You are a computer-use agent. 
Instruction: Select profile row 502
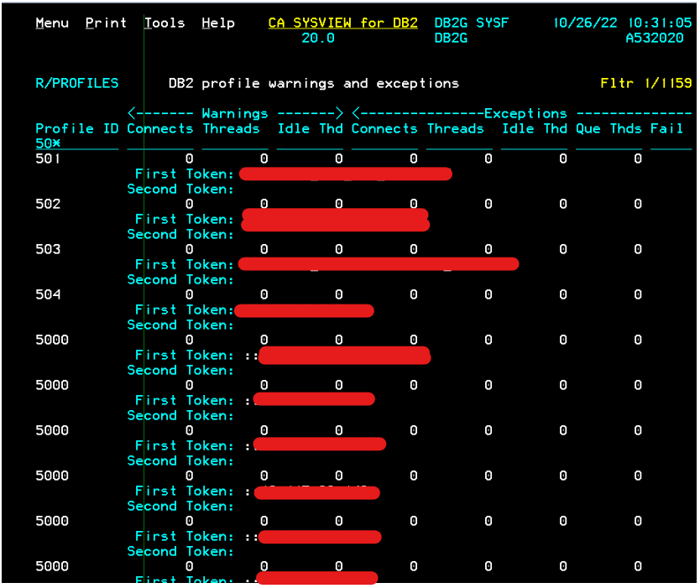pyautogui.click(x=48, y=204)
